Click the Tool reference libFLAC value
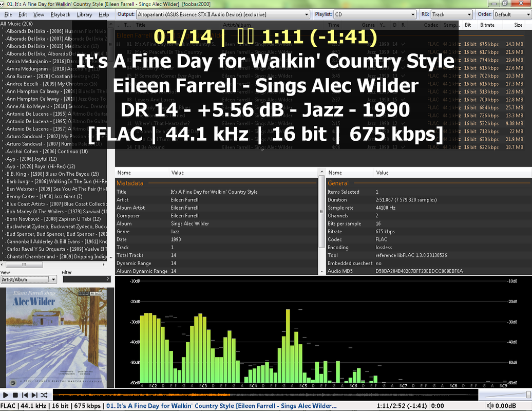 coord(411,255)
